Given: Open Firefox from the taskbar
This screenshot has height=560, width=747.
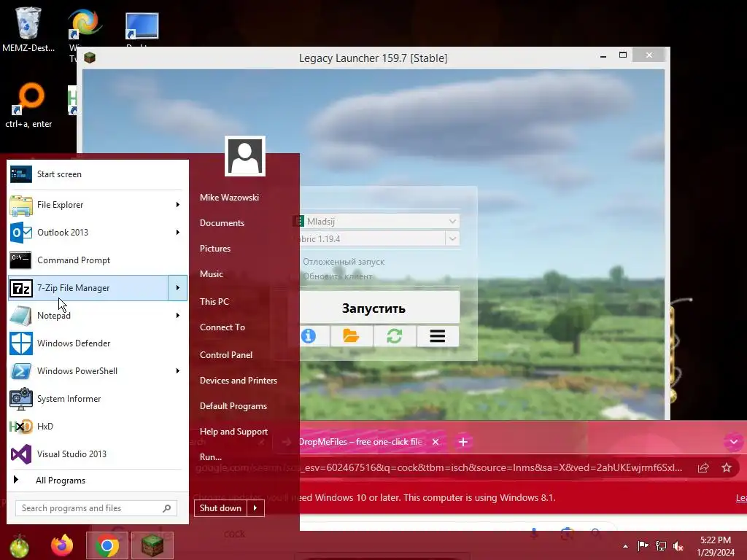Looking at the screenshot, I should point(63,545).
